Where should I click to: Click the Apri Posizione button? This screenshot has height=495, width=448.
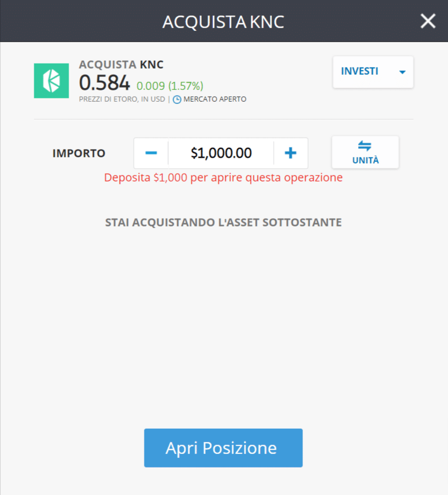[x=223, y=448]
